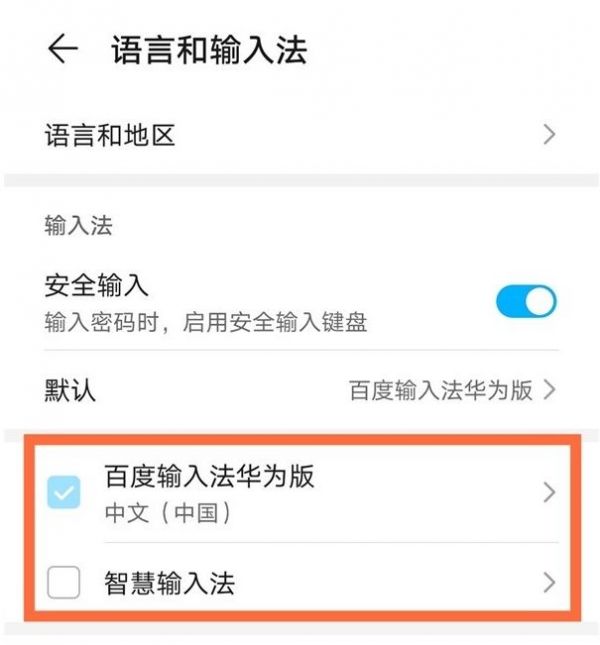Open chevron beside 智慧输入法
The image size is (600, 645).
tap(549, 582)
